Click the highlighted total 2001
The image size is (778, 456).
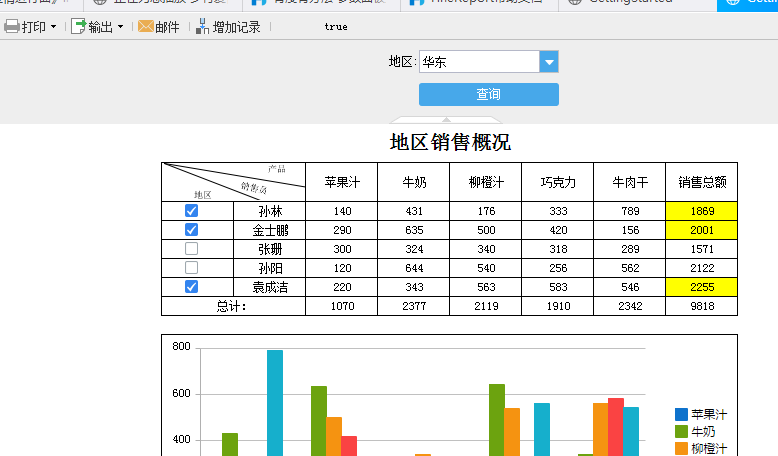pyautogui.click(x=702, y=230)
